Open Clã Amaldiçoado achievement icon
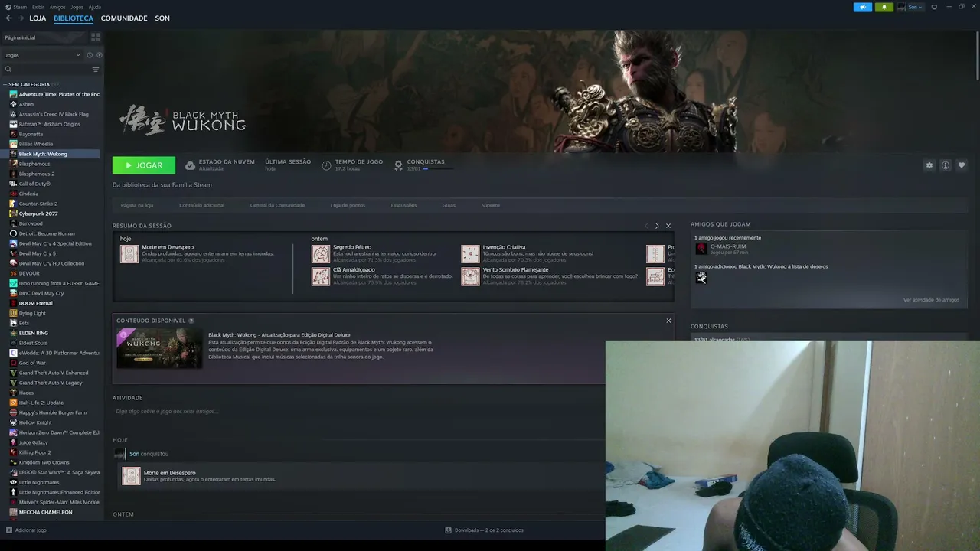Viewport: 980px width, 551px height. pyautogui.click(x=321, y=276)
